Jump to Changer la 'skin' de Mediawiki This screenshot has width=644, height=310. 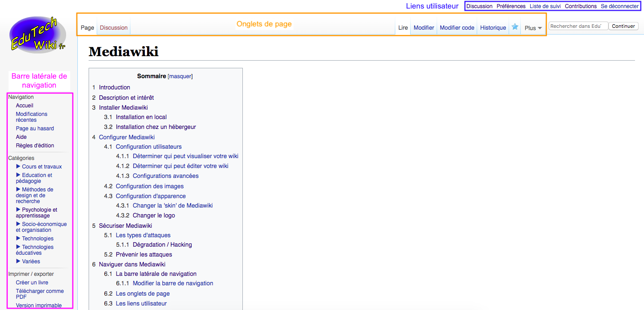click(173, 205)
